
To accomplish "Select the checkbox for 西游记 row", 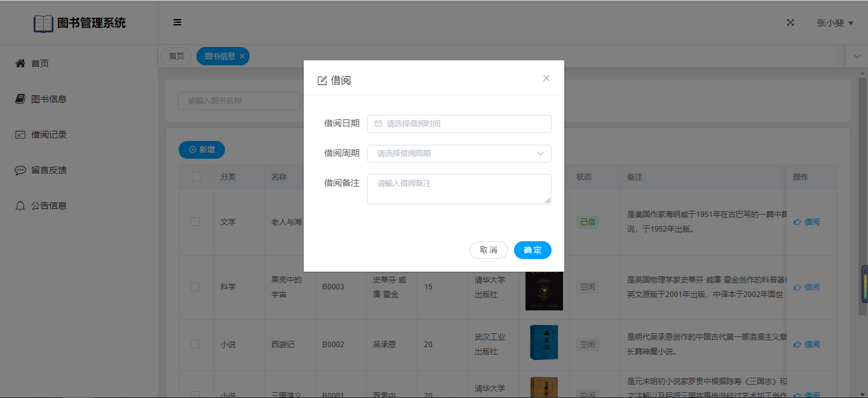I will click(x=195, y=344).
